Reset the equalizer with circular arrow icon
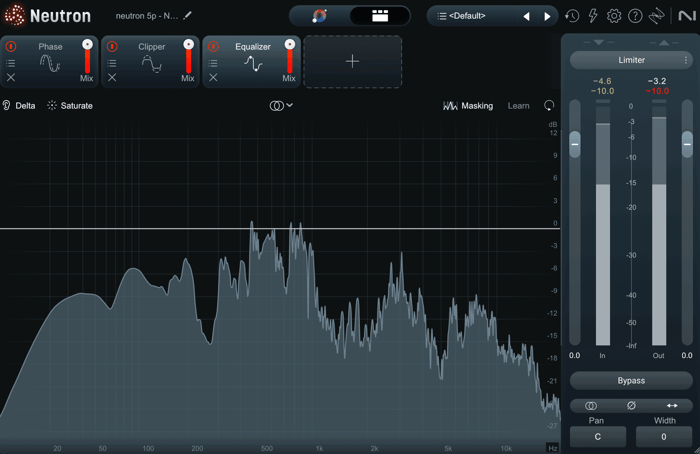This screenshot has width=700, height=454. [549, 106]
